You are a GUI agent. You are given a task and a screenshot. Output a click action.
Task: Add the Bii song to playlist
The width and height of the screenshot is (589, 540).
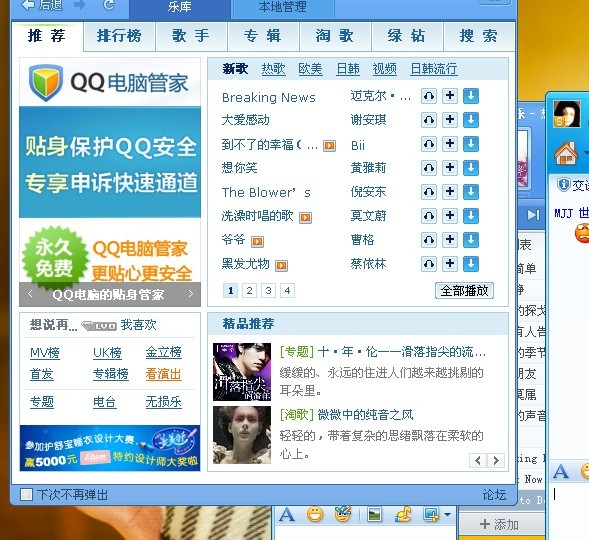(450, 144)
